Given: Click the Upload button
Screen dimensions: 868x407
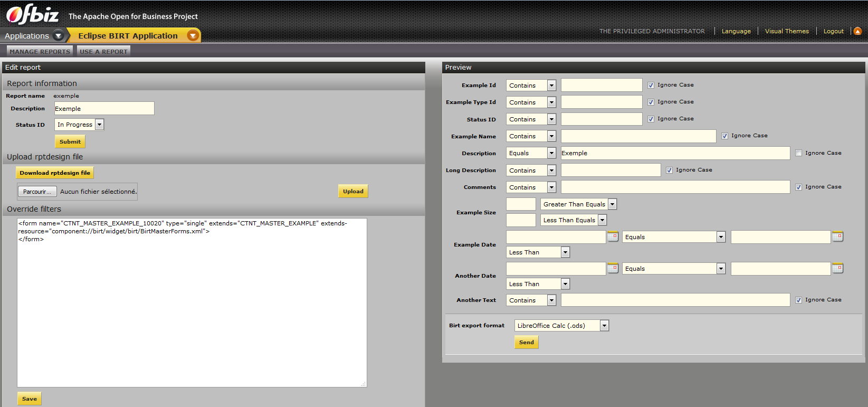Looking at the screenshot, I should (x=353, y=191).
